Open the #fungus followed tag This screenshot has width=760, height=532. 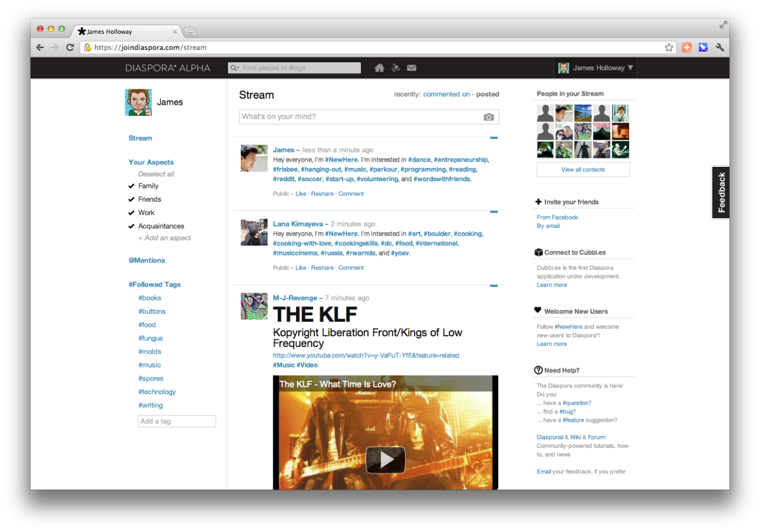point(150,338)
